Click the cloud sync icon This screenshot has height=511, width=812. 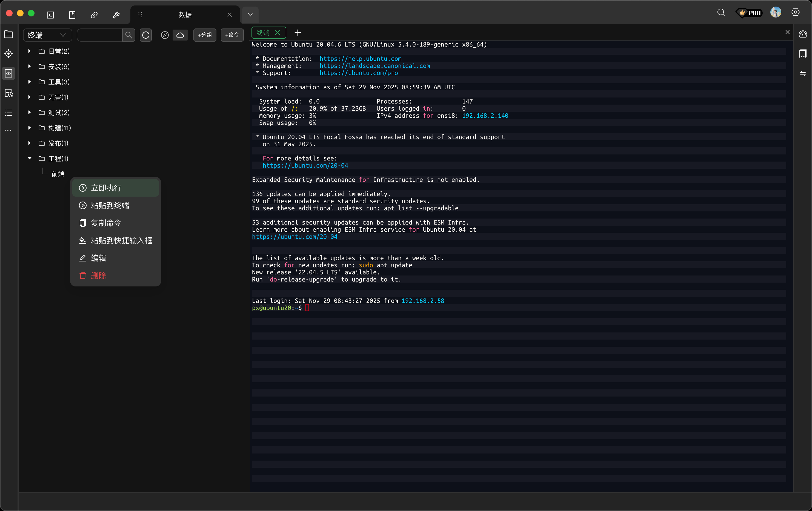point(181,35)
